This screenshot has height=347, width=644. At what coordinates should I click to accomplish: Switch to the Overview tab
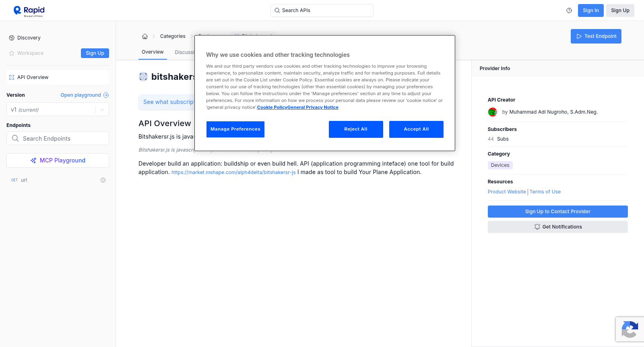click(x=153, y=52)
